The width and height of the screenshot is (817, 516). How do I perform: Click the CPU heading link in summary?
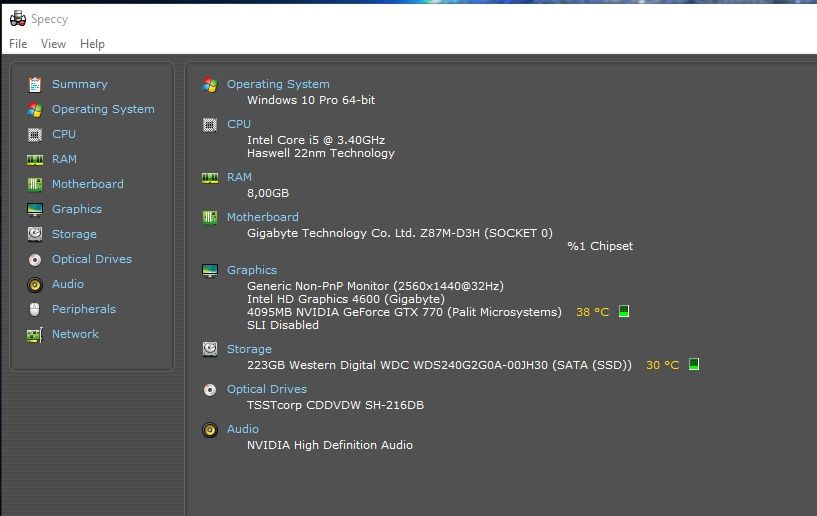click(239, 124)
